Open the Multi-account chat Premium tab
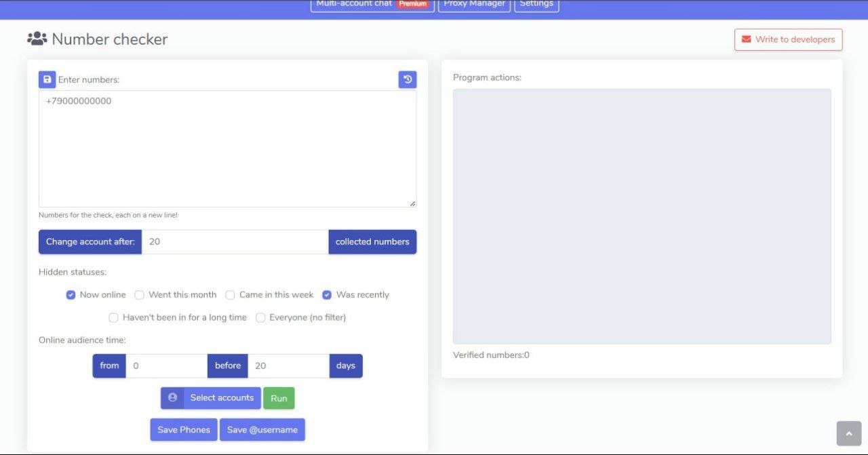This screenshot has width=868, height=455. tap(372, 4)
